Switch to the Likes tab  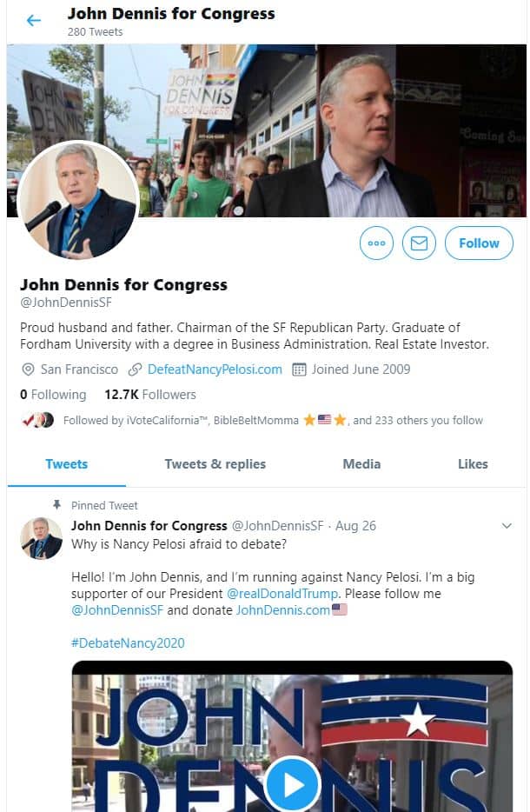(x=473, y=464)
